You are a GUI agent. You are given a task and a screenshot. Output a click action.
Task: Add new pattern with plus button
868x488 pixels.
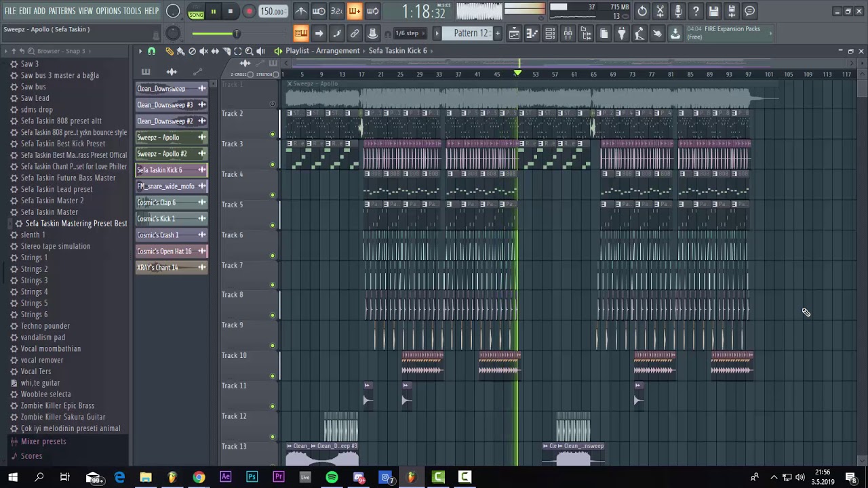pyautogui.click(x=497, y=33)
